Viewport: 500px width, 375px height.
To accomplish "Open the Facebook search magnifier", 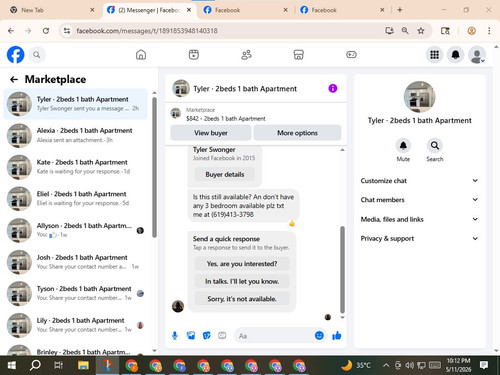I will (37, 55).
